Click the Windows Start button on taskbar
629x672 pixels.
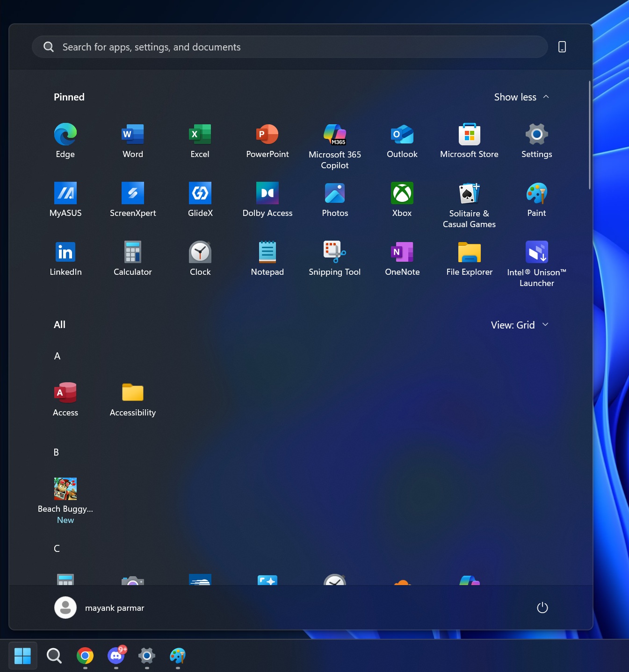tap(22, 656)
